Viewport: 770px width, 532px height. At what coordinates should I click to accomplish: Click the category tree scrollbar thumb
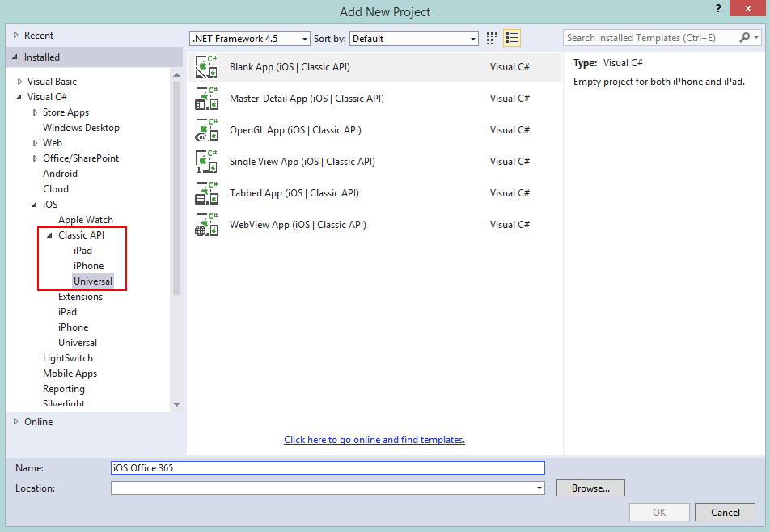click(177, 188)
